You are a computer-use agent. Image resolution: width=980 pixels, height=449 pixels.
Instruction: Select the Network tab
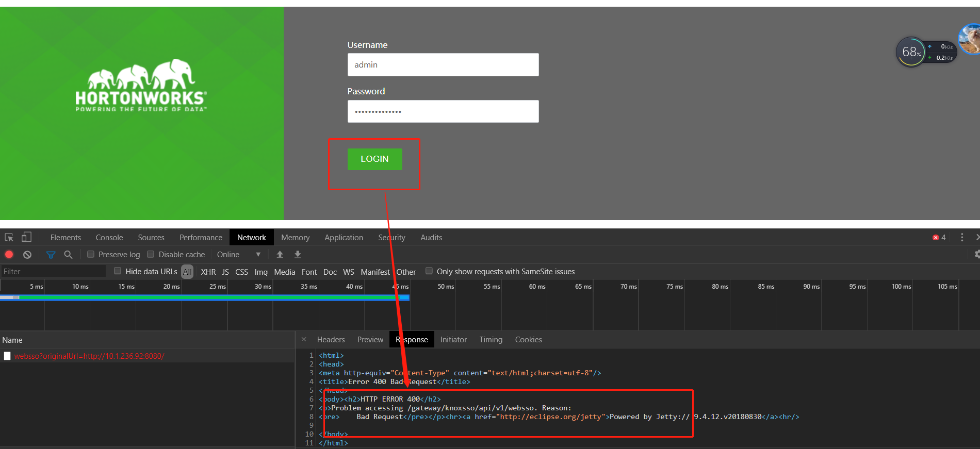tap(252, 237)
